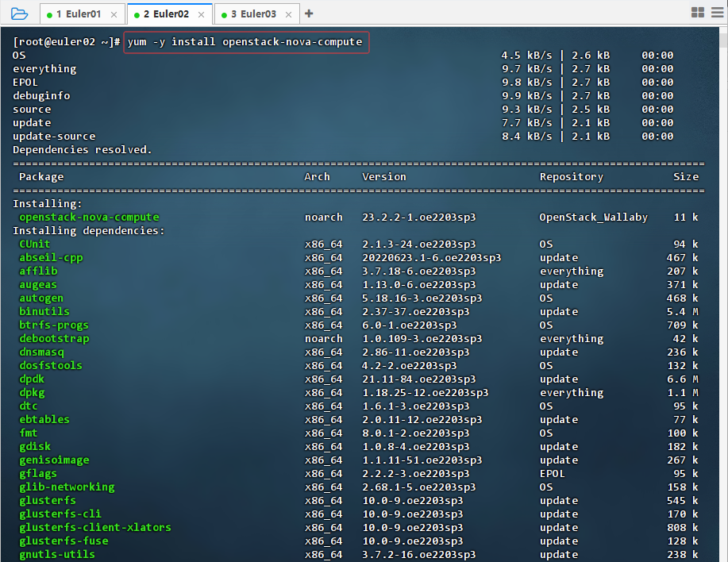
Task: Add a new session tab
Action: pos(309,14)
